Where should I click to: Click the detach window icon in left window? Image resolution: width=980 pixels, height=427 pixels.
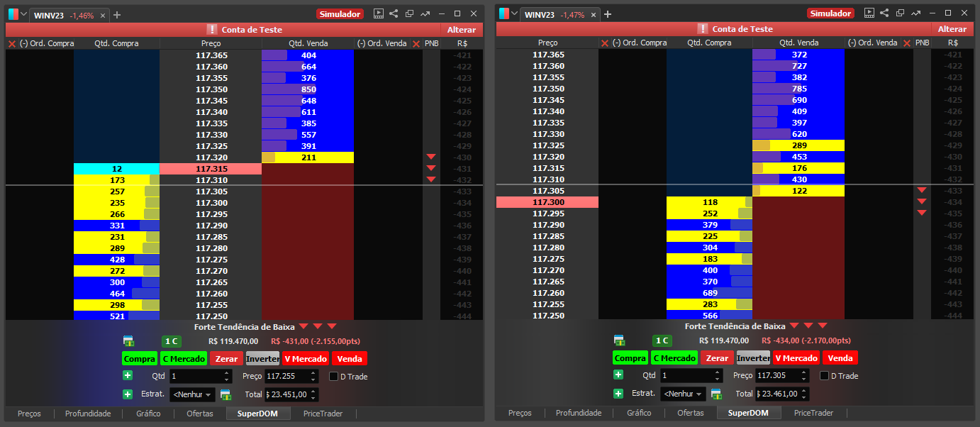pos(410,13)
